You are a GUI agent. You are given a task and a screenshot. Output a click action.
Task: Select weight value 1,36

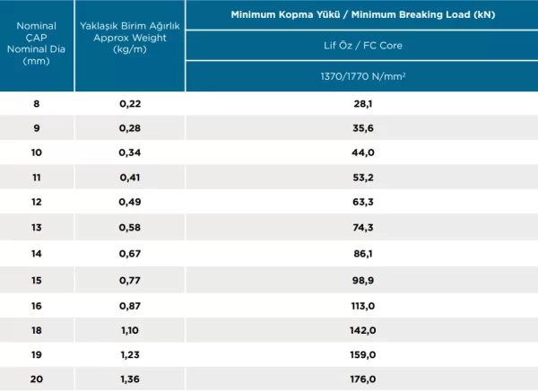pyautogui.click(x=130, y=379)
